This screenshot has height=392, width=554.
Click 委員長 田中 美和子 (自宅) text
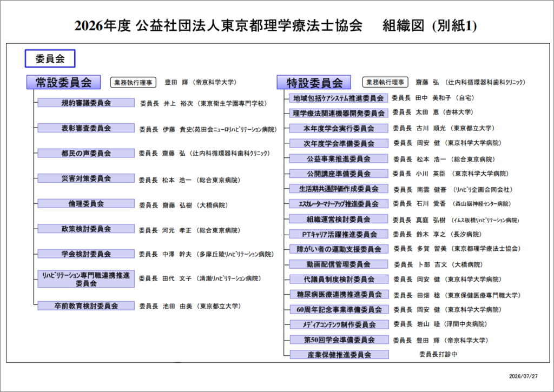click(433, 98)
